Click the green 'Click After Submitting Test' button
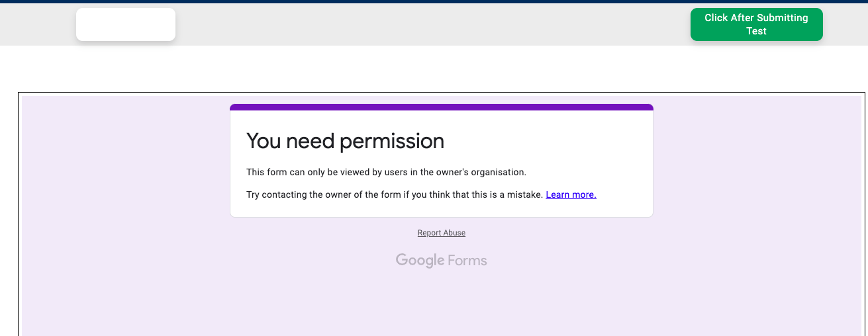Image resolution: width=868 pixels, height=336 pixels. coord(756,24)
